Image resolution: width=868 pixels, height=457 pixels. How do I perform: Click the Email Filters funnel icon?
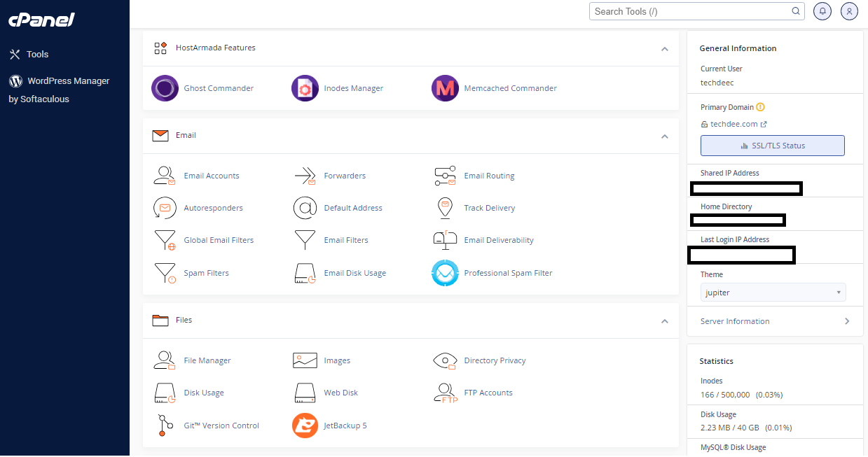click(x=305, y=240)
